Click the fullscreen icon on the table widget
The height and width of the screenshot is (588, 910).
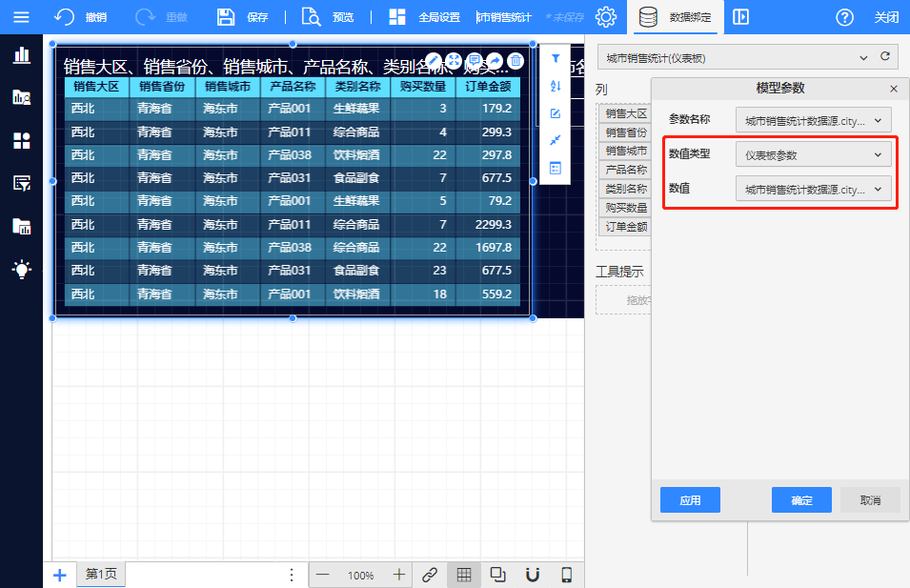point(454,61)
